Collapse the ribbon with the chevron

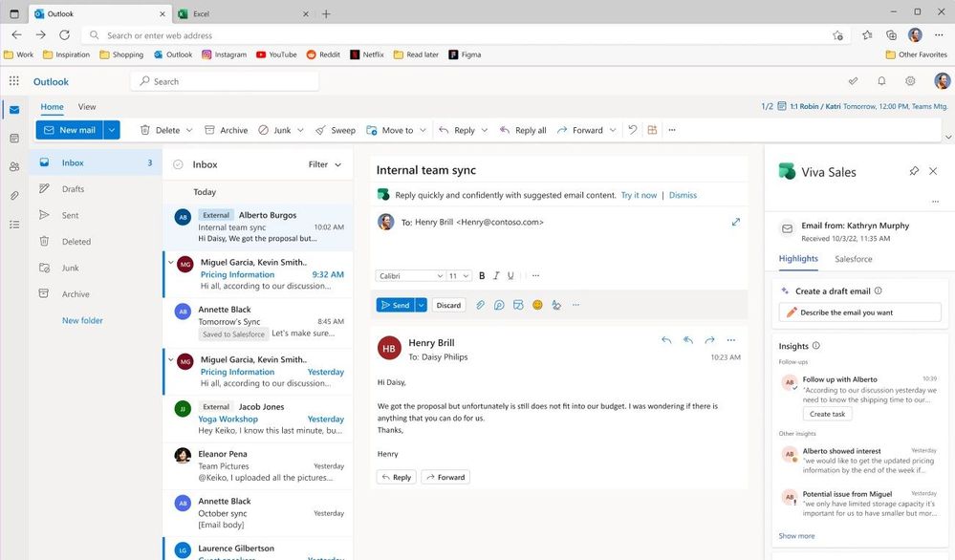pyautogui.click(x=948, y=138)
